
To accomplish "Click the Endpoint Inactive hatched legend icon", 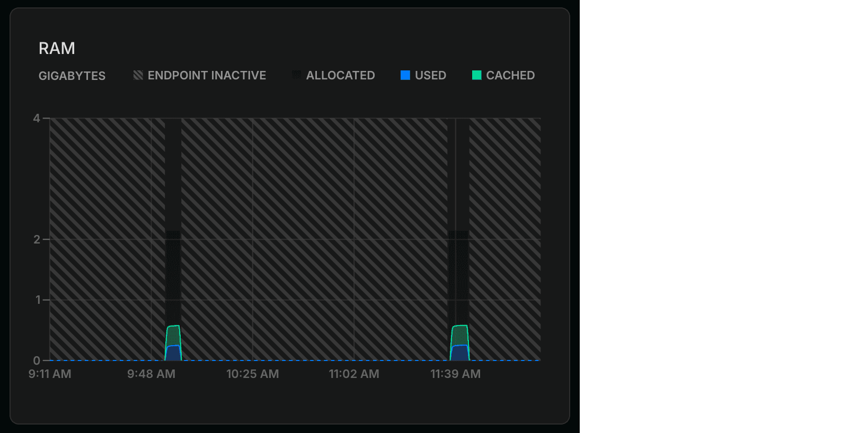I will 138,75.
